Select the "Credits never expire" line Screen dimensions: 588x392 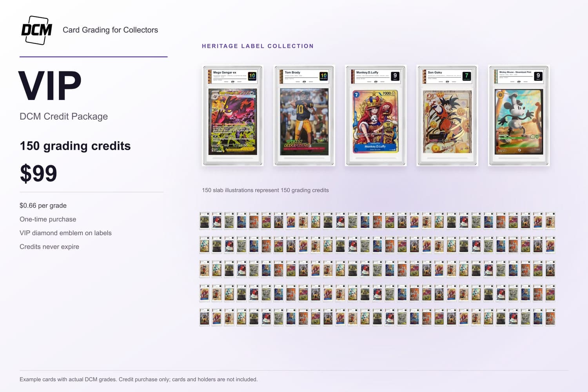pyautogui.click(x=49, y=247)
